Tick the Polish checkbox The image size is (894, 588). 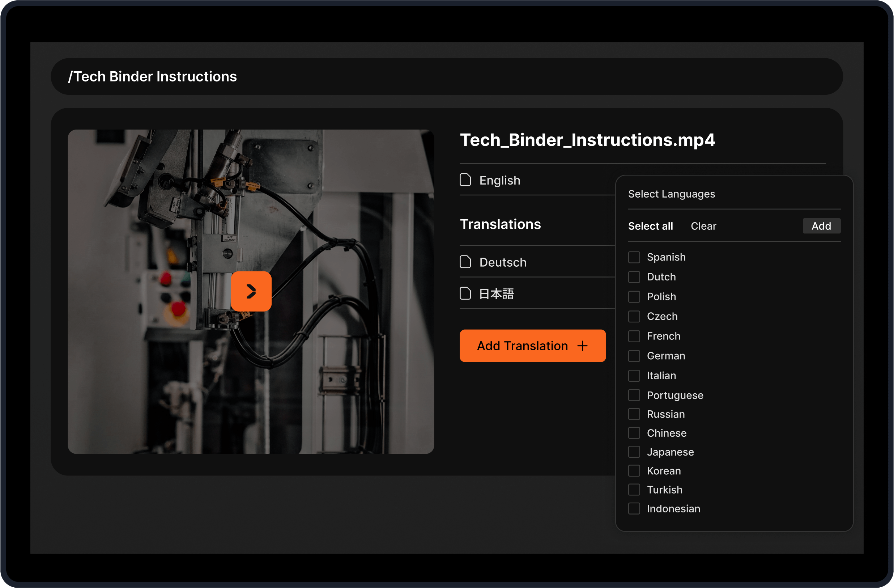634,297
